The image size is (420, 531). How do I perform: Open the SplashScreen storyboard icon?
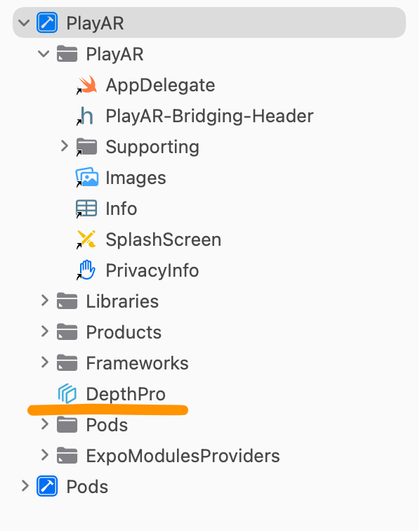point(86,240)
